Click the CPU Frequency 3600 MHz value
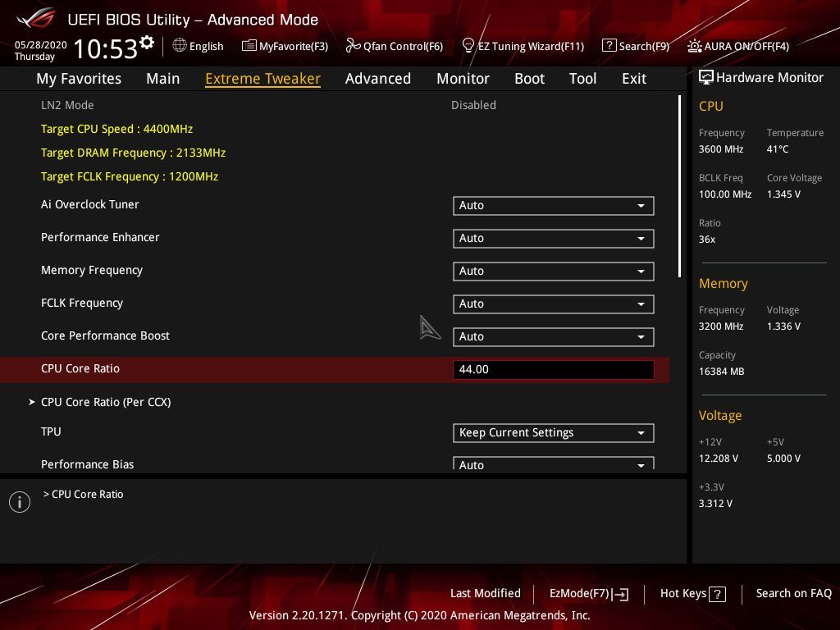The height and width of the screenshot is (630, 840). click(720, 149)
